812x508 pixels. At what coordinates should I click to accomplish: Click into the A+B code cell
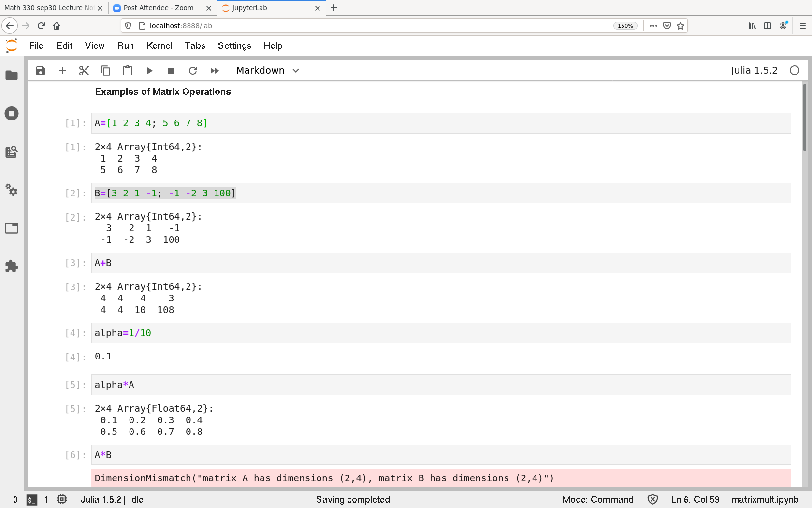click(435, 263)
